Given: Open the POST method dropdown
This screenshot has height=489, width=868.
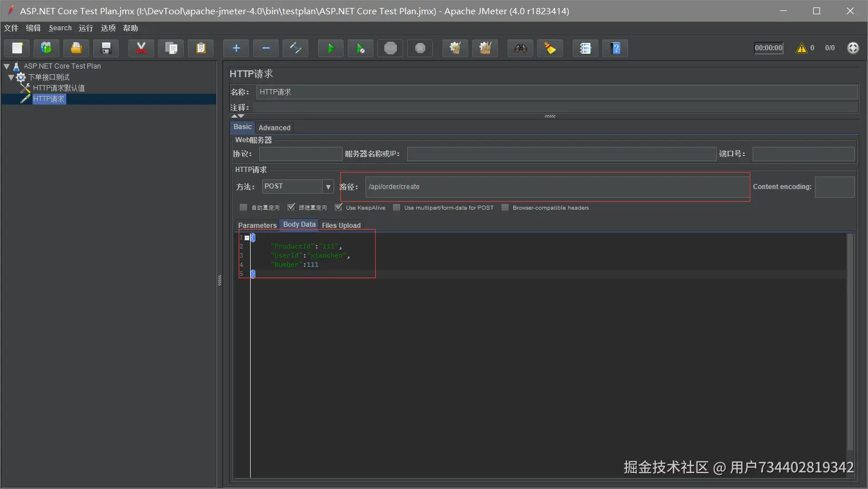Looking at the screenshot, I should click(328, 187).
